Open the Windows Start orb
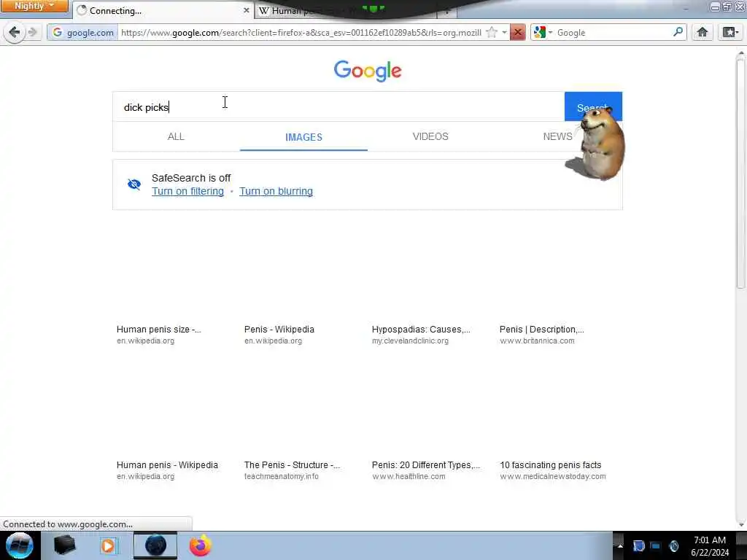 click(x=20, y=545)
